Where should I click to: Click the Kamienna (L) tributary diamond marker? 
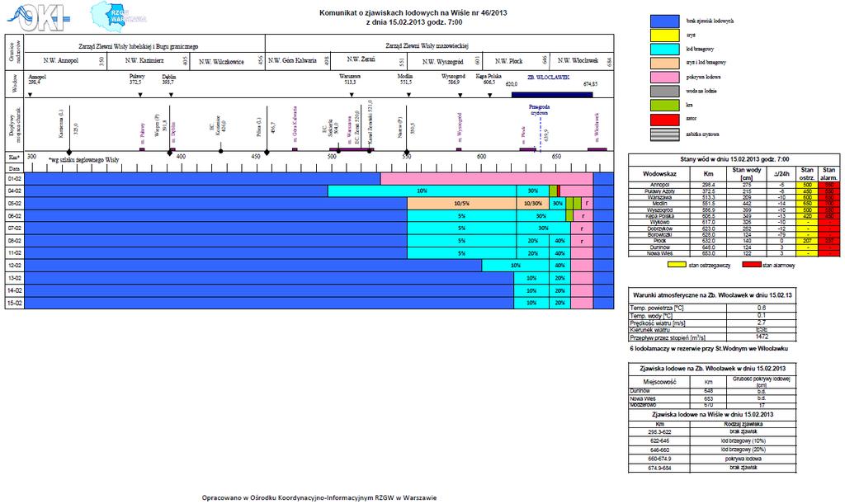coord(69,153)
